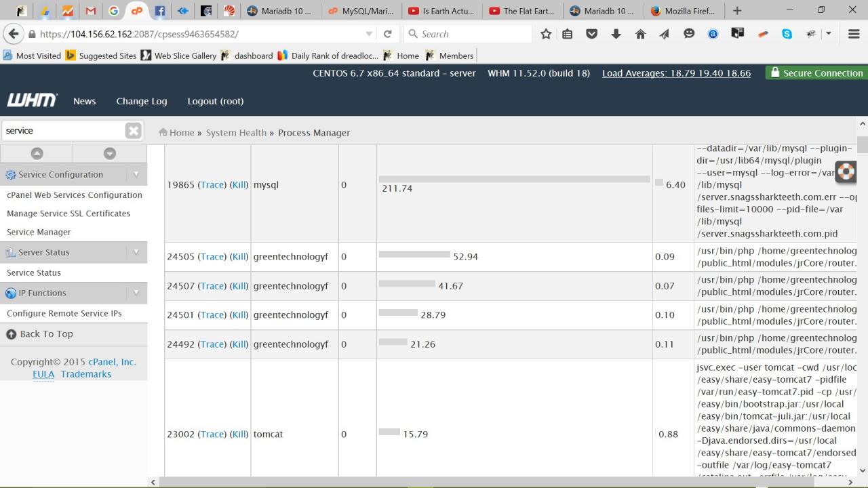
Task: Clear the WHM sidebar search box
Action: coord(134,131)
